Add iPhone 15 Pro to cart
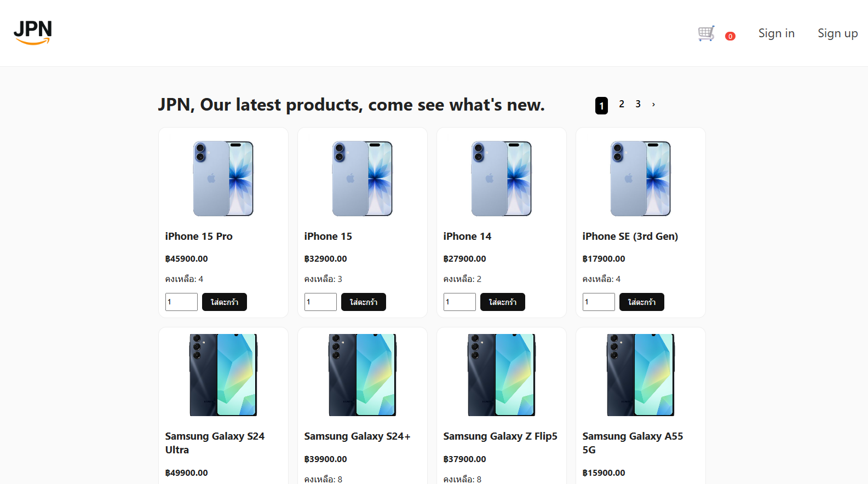The height and width of the screenshot is (484, 868). [x=225, y=302]
